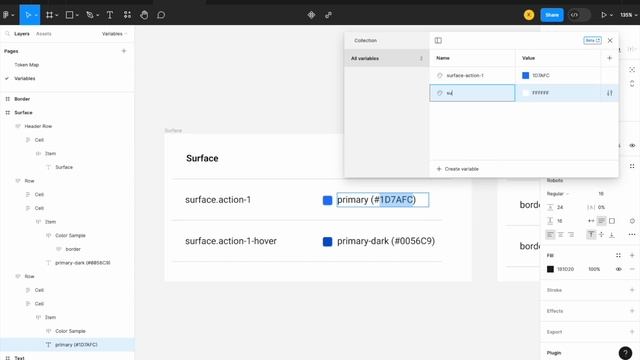The image size is (640, 360).
Task: Switch to the Assets tab
Action: point(44,34)
